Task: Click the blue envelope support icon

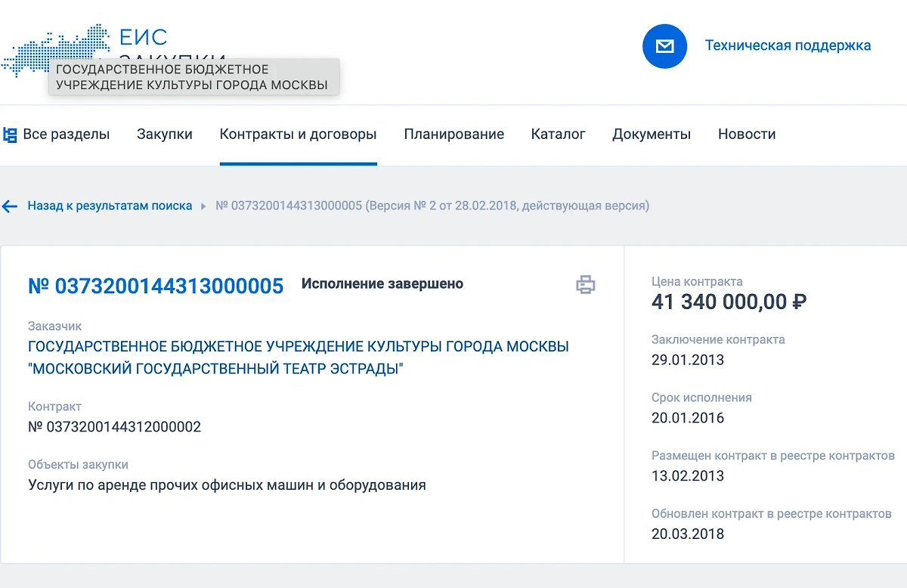Action: click(x=664, y=46)
